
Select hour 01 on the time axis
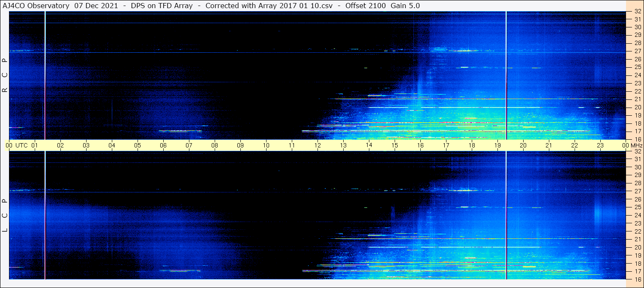coord(35,145)
